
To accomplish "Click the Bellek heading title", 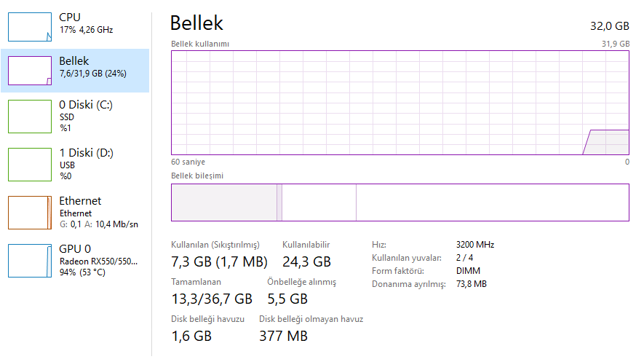I will [196, 23].
